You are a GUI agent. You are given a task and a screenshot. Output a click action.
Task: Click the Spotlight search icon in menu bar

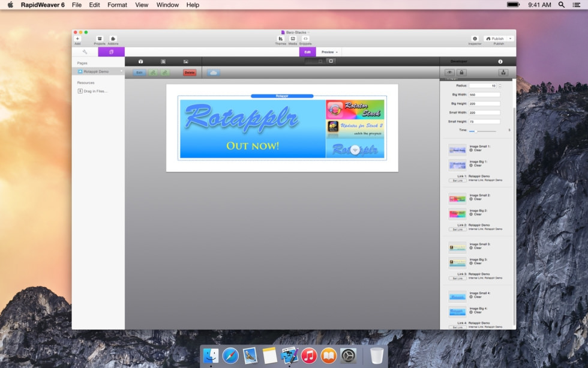[562, 4]
